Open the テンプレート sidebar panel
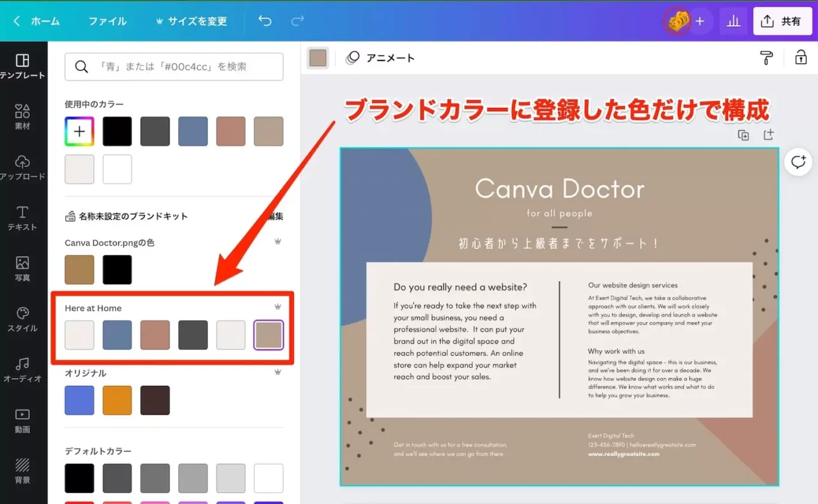 22,66
